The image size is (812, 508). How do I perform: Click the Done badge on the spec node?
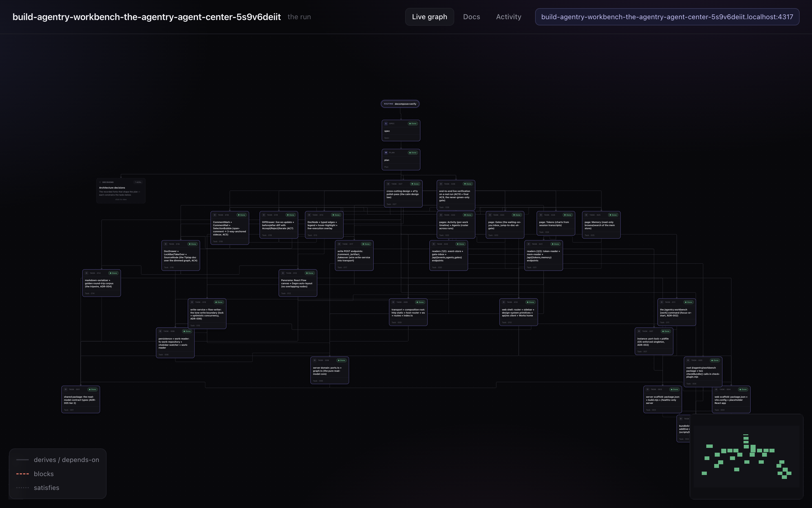click(x=412, y=123)
